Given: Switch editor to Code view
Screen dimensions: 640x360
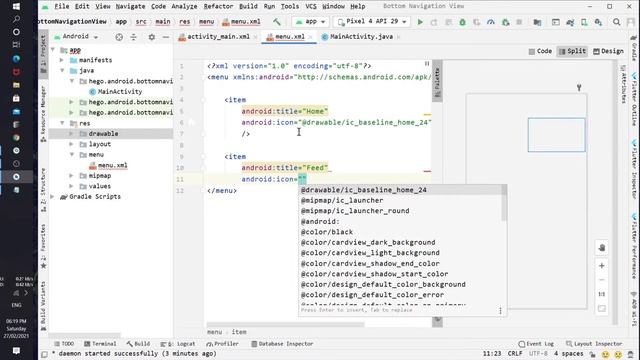Looking at the screenshot, I should tap(540, 51).
